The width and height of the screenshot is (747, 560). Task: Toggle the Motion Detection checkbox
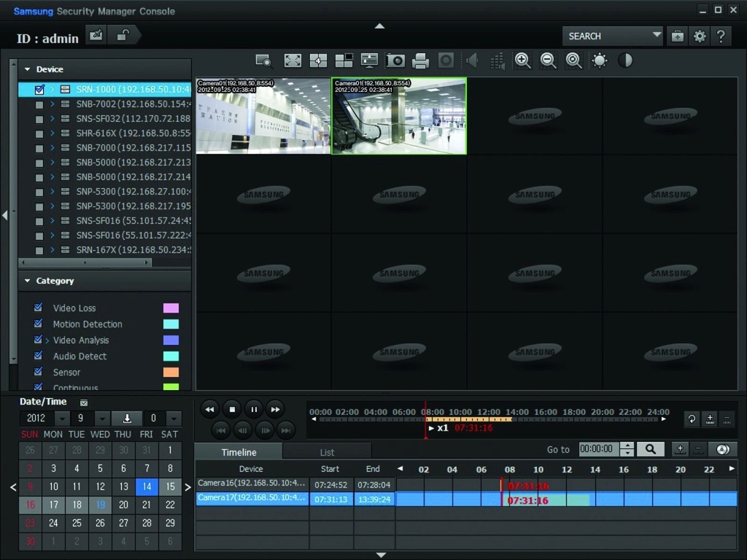38,324
